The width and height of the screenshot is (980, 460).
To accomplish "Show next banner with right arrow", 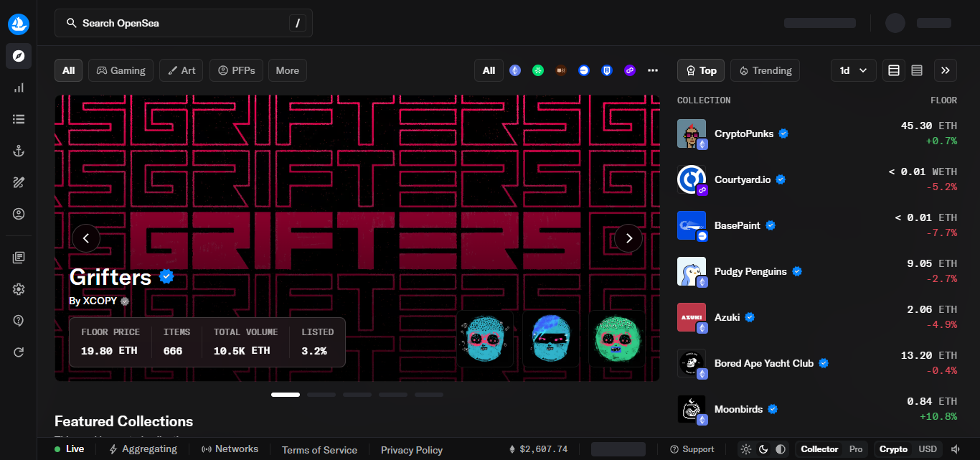I will pyautogui.click(x=629, y=238).
